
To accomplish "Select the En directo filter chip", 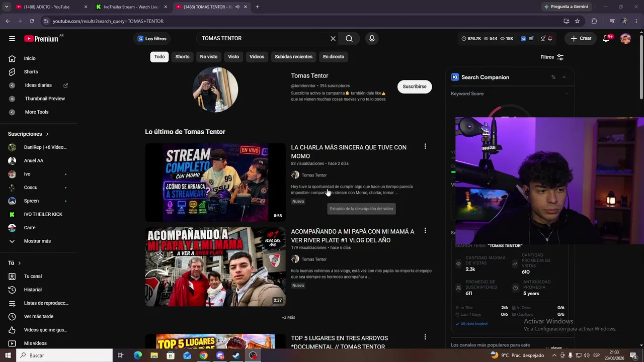I will (334, 57).
